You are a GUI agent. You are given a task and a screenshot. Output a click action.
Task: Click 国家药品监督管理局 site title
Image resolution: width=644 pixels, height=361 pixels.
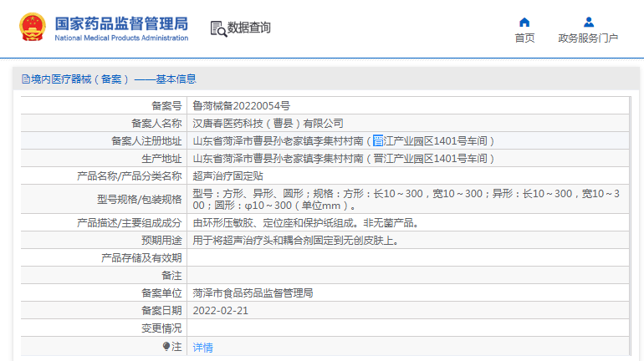coord(121,23)
